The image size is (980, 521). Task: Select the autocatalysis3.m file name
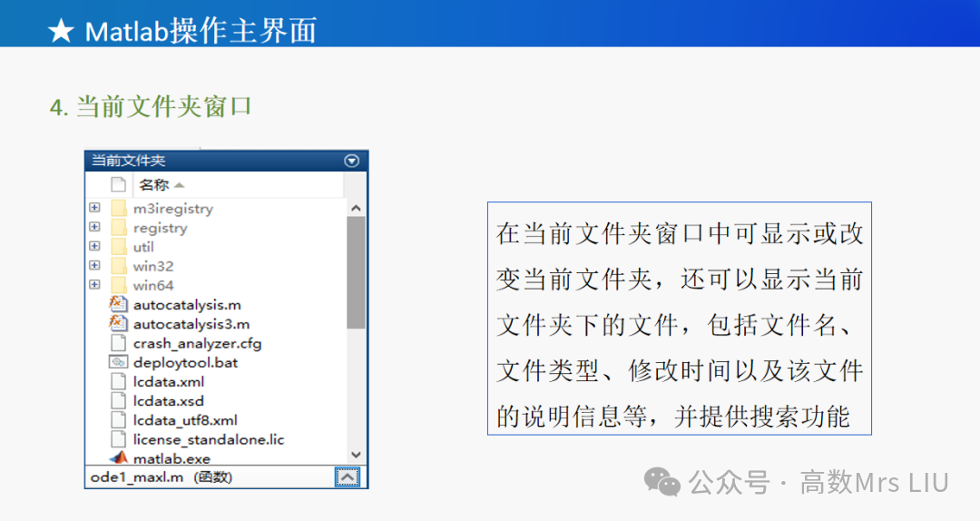point(191,324)
